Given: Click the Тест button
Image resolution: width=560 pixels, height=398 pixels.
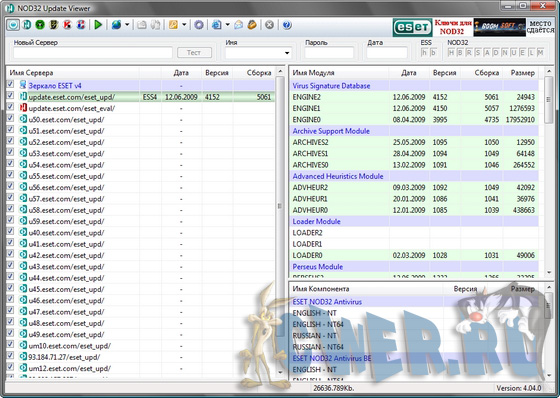Looking at the screenshot, I should [195, 53].
